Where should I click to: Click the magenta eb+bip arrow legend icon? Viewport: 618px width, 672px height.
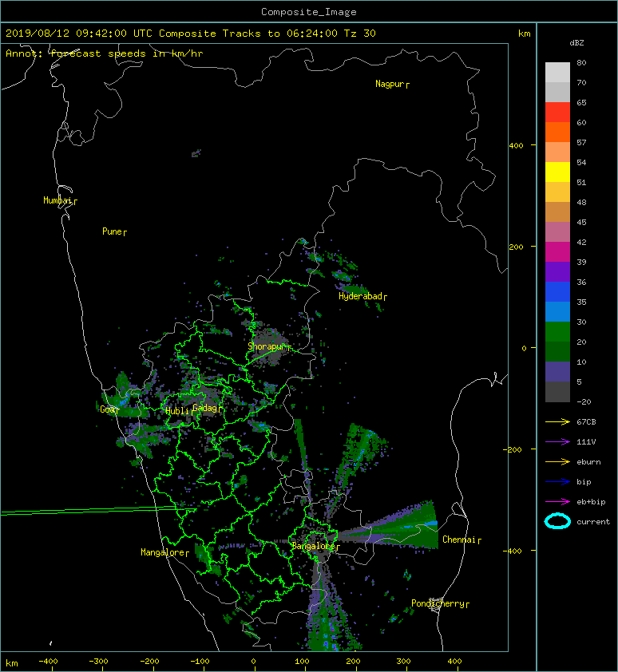coord(557,502)
